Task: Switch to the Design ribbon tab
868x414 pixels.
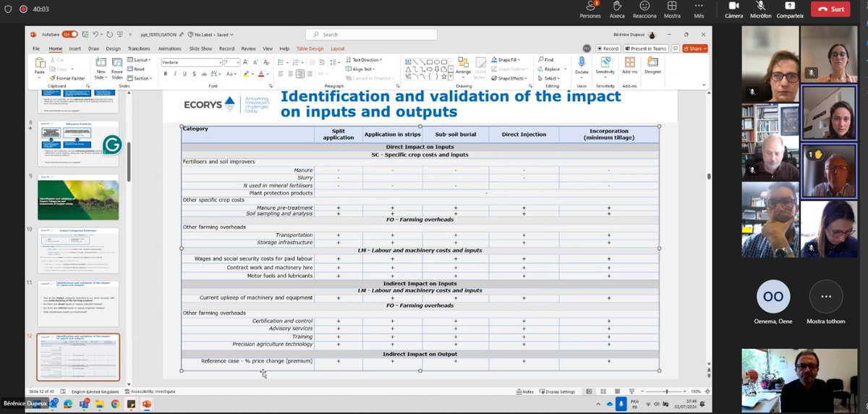Action: coord(113,48)
